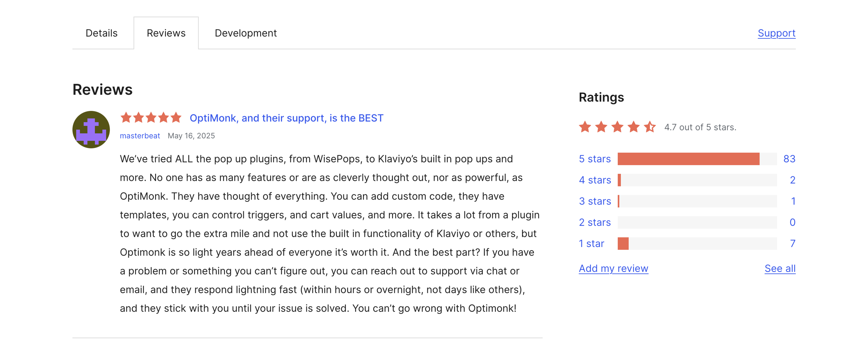Switch to the Details tab
This screenshot has width=868, height=353.
point(101,33)
